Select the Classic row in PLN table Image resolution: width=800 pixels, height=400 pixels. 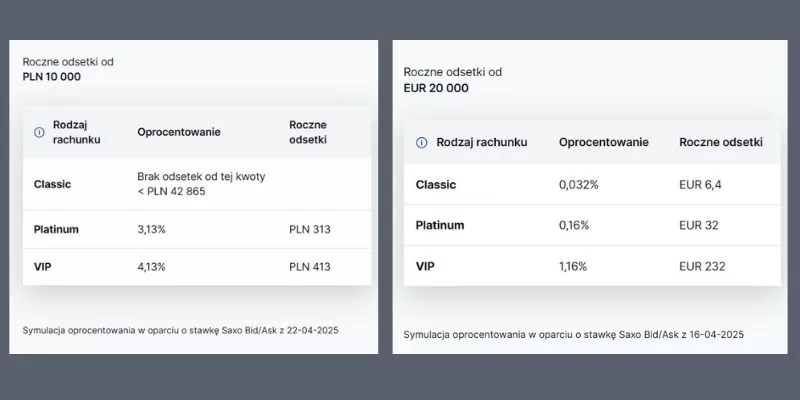click(197, 184)
